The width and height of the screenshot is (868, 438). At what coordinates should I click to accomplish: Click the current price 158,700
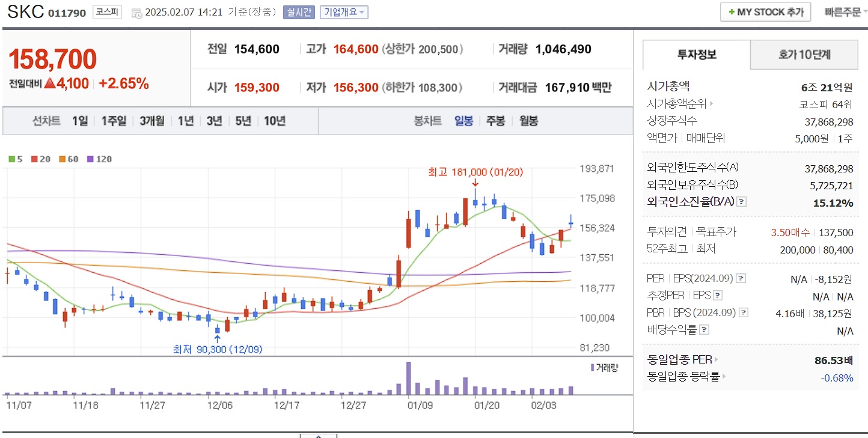point(52,59)
